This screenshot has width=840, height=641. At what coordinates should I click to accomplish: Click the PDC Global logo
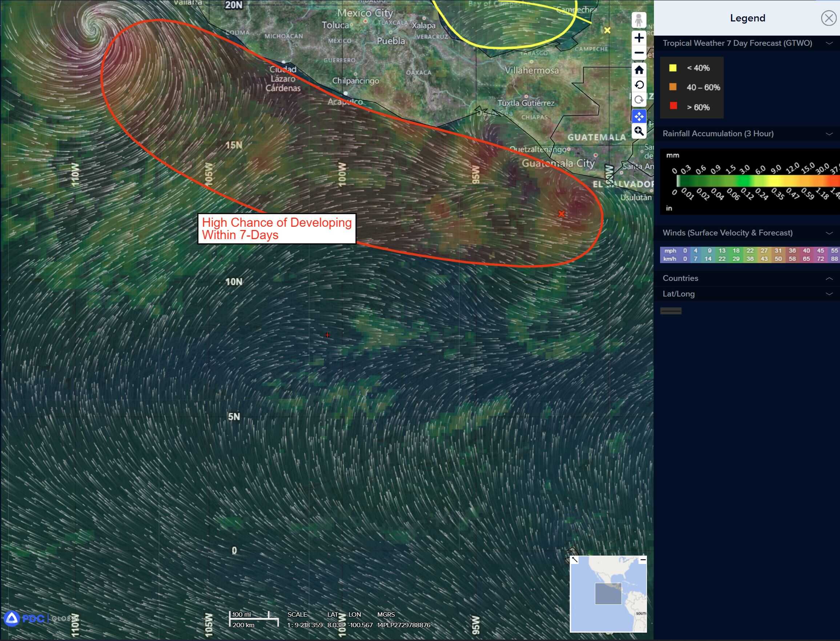34,618
